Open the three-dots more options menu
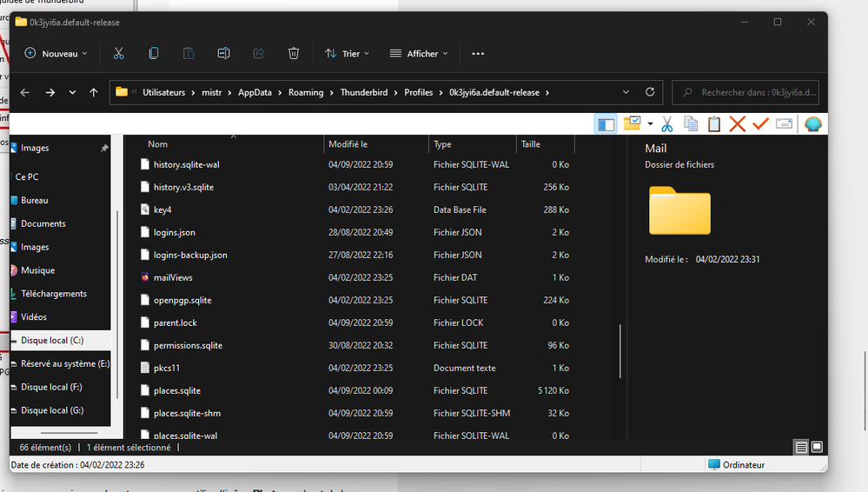The height and width of the screenshot is (492, 868). (478, 54)
